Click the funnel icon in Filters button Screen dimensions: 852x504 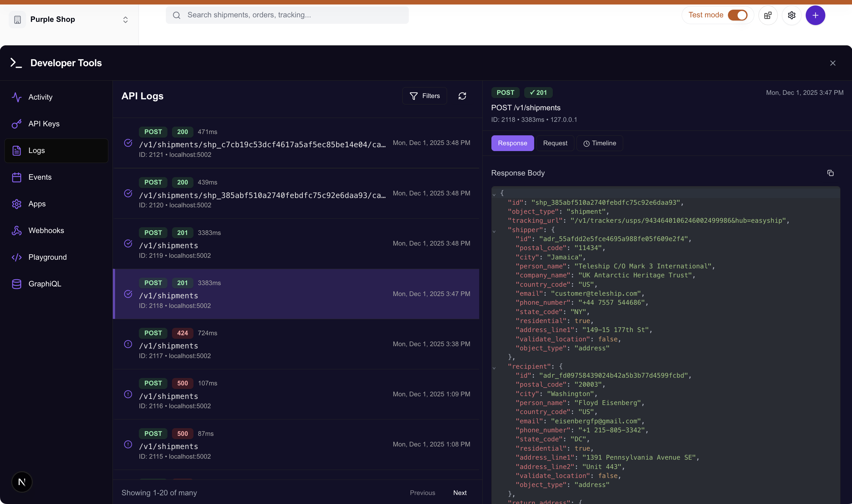pos(414,96)
